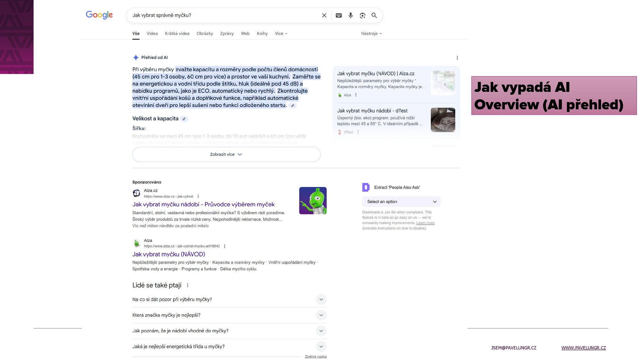Open the Nástroje dropdown
644x362 pixels.
[371, 34]
